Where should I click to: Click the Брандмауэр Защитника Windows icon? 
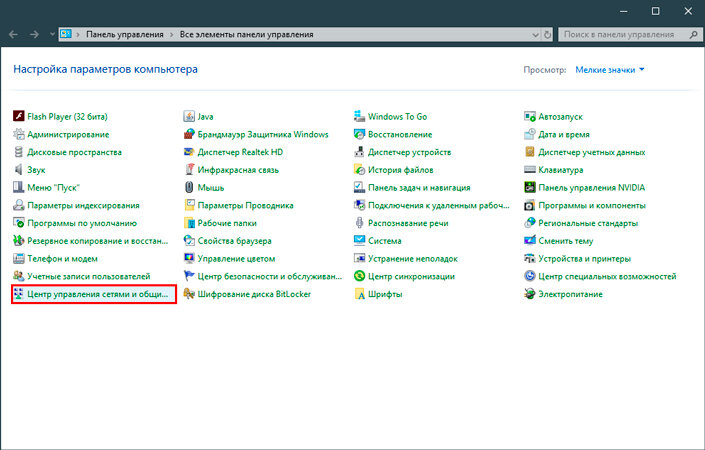(189, 134)
